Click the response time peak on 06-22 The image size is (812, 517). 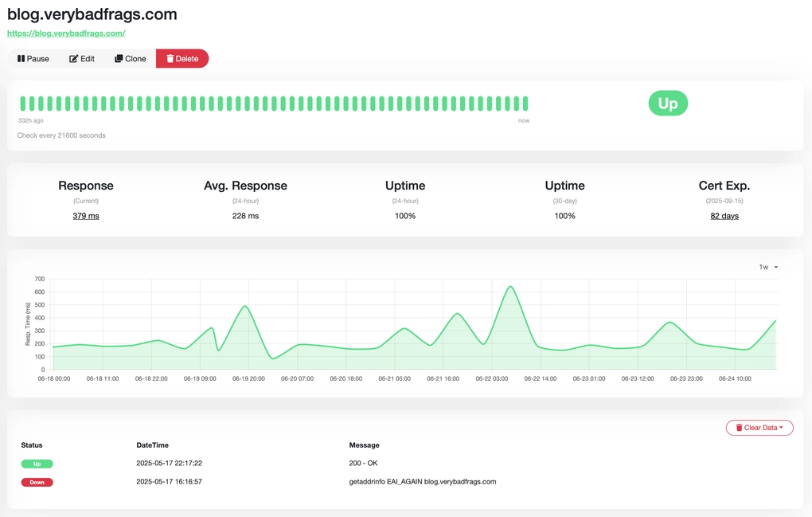tap(510, 287)
